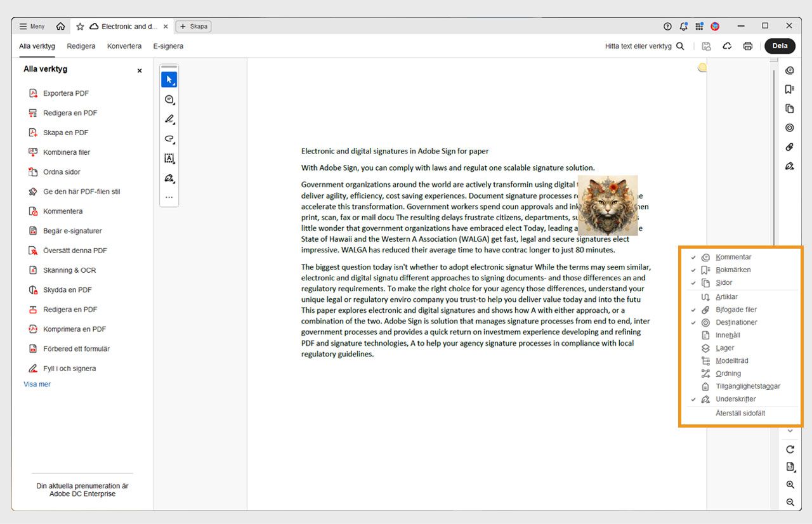
Task: Open the Signatures pen icon in right rail
Action: [790, 166]
